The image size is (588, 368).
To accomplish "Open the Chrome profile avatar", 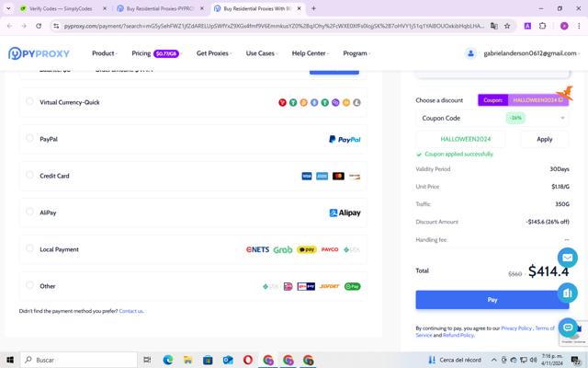I will pos(564,26).
